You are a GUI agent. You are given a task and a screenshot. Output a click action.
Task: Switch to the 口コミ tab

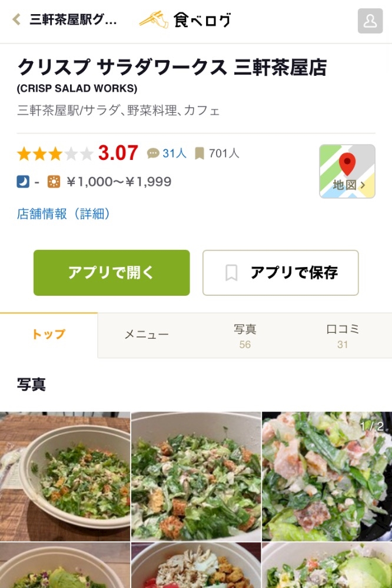[343, 336]
